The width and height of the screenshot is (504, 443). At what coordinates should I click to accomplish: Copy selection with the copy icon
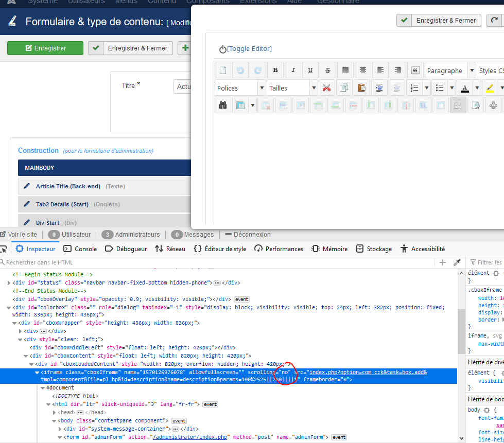click(x=344, y=87)
